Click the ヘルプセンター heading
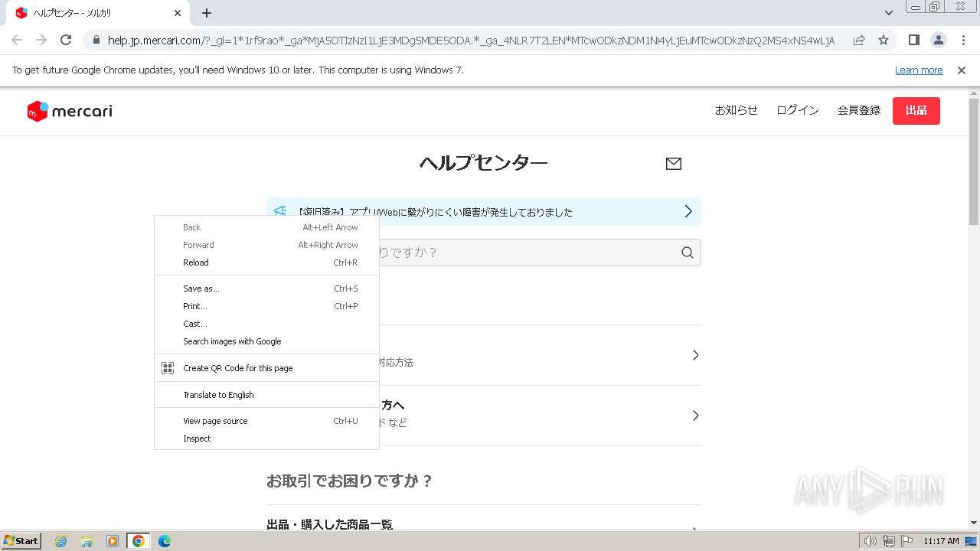Image resolution: width=980 pixels, height=551 pixels. tap(483, 163)
